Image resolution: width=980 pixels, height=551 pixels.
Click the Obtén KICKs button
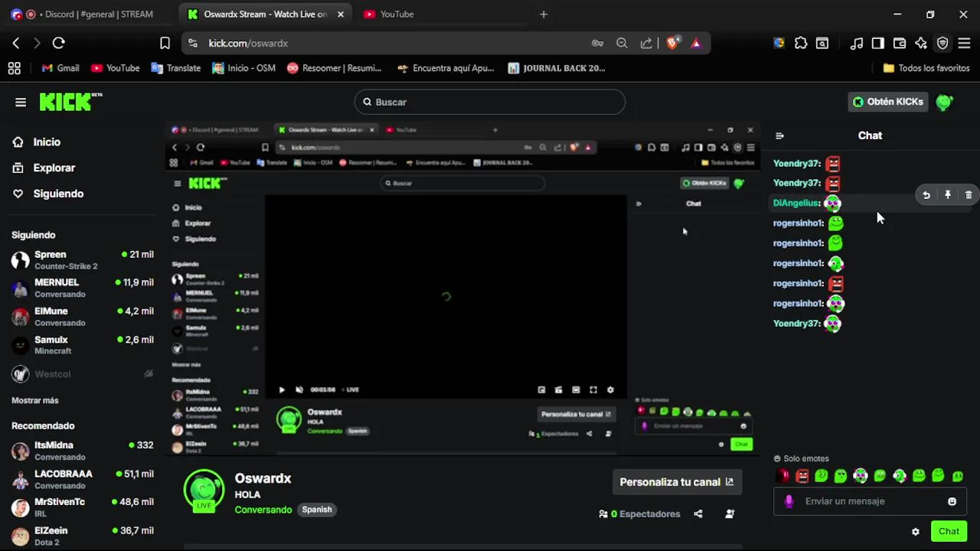[x=888, y=102]
